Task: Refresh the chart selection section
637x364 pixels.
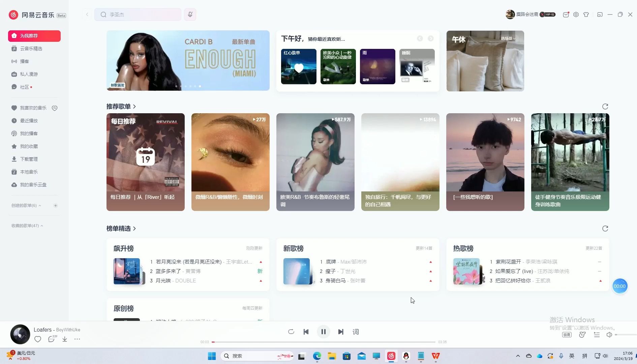Action: pyautogui.click(x=605, y=229)
